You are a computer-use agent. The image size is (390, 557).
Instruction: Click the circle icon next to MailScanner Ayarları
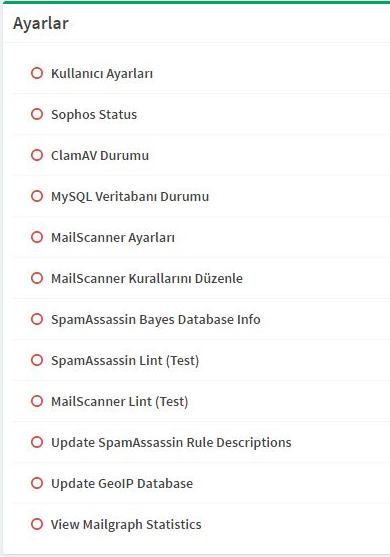tap(37, 237)
